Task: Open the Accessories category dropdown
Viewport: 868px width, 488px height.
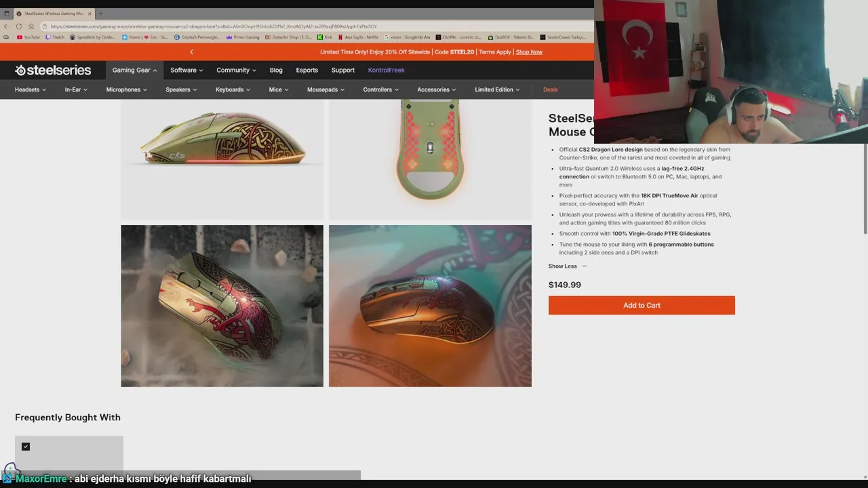Action: pos(437,89)
